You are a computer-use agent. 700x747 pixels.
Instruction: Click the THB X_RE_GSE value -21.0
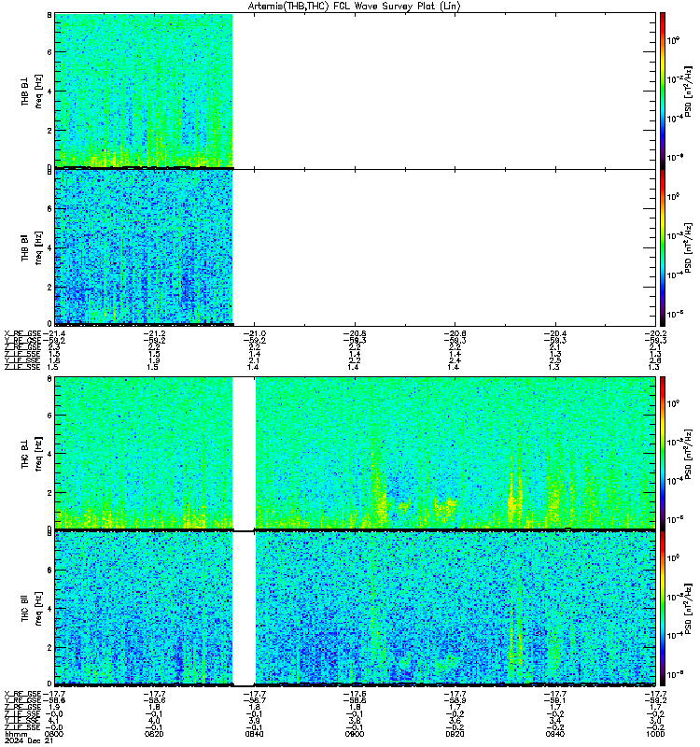pos(254,333)
